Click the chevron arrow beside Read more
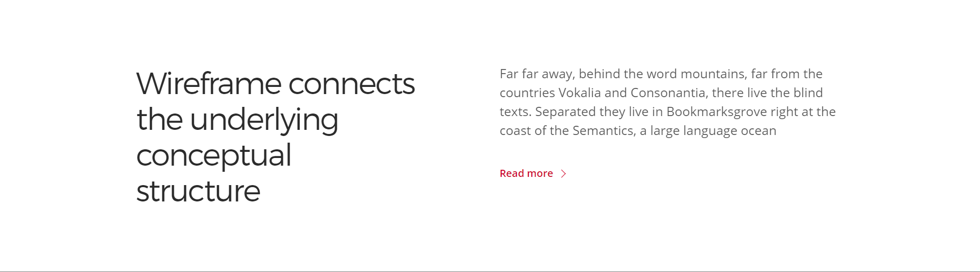The width and height of the screenshot is (980, 272). tap(563, 174)
